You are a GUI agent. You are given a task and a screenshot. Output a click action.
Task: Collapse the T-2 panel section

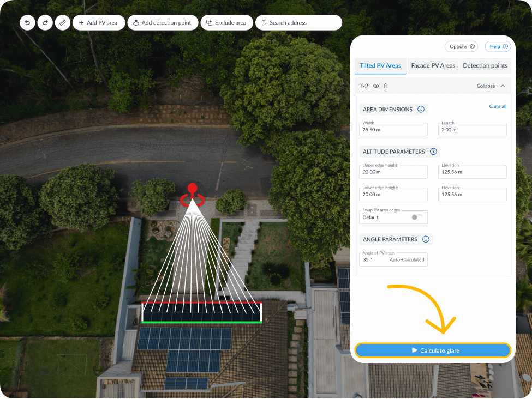coord(491,86)
